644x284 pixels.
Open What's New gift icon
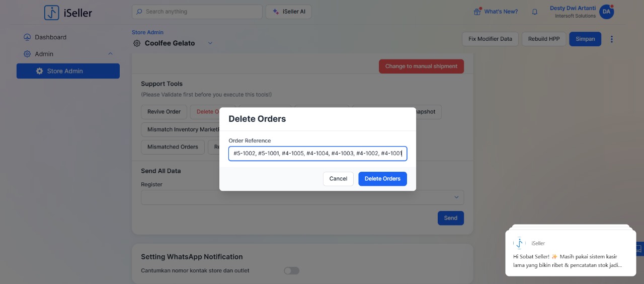tap(477, 12)
